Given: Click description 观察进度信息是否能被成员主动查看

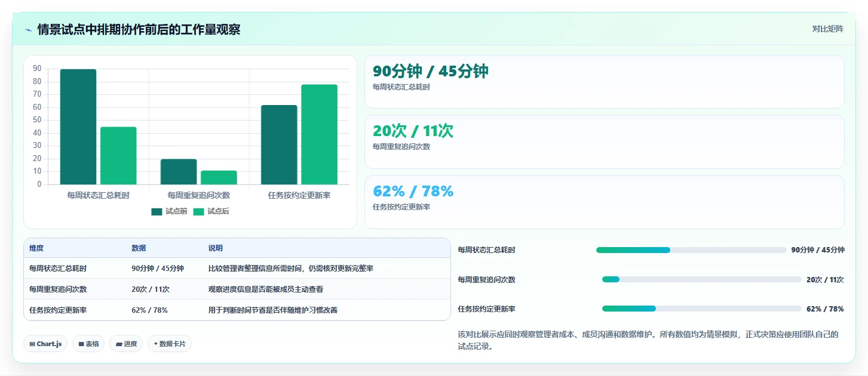Looking at the screenshot, I should (x=266, y=289).
